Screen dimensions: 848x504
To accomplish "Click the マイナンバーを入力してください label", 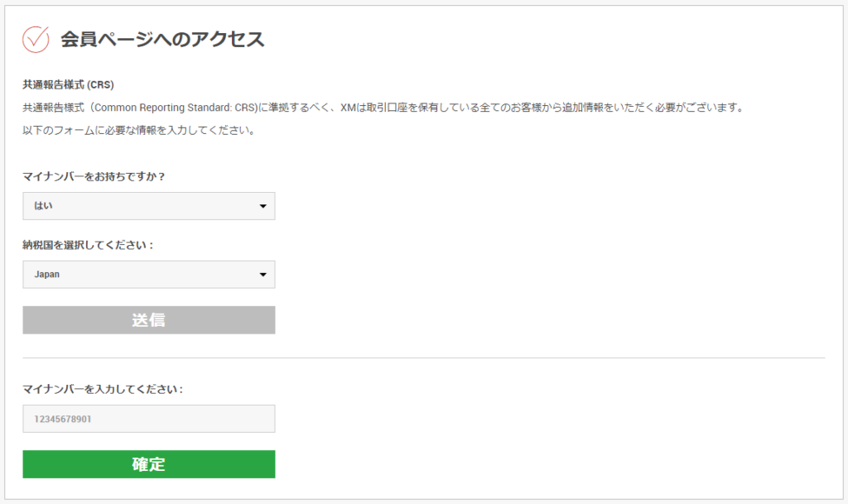I will coord(103,390).
